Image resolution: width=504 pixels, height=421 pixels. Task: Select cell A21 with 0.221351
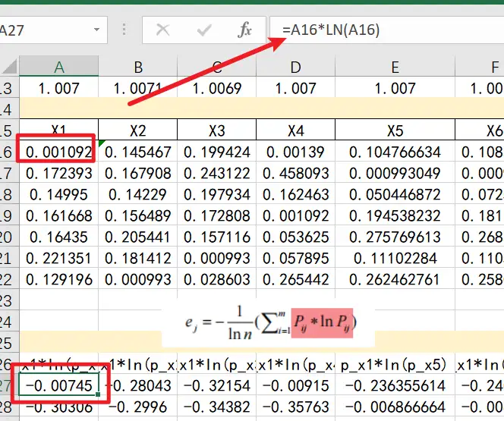click(58, 258)
